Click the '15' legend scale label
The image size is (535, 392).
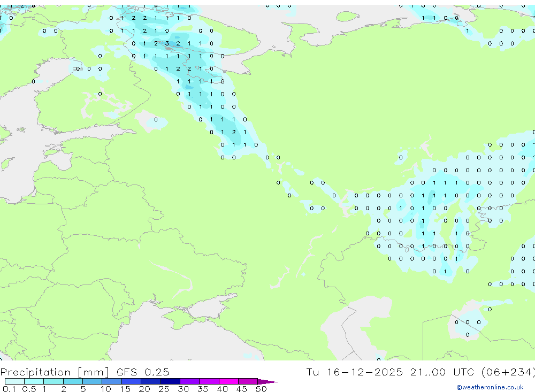(x=125, y=389)
